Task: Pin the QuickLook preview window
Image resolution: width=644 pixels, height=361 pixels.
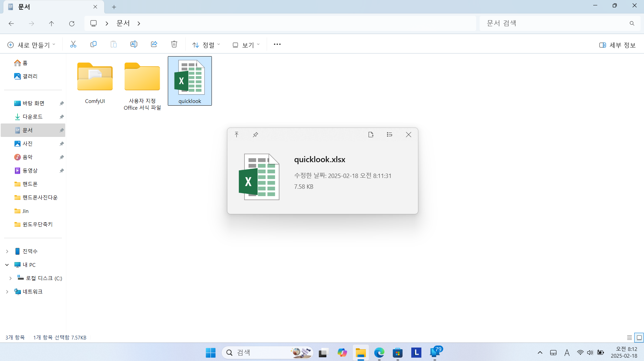Action: (x=256, y=135)
